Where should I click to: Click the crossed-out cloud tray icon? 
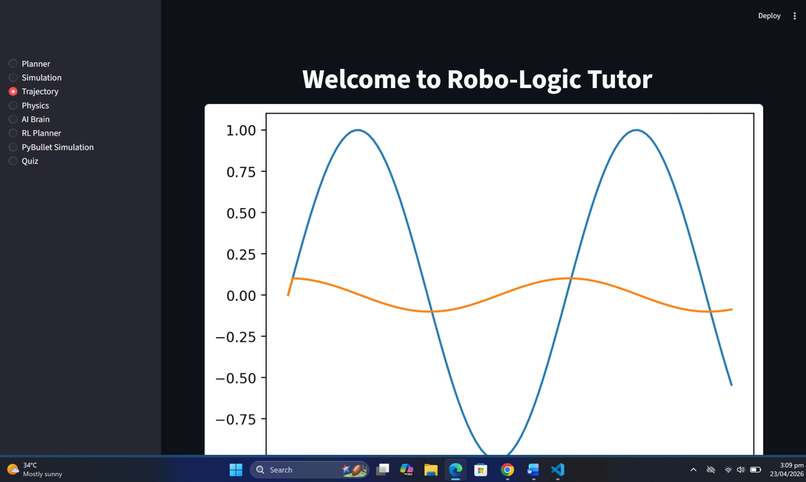click(x=711, y=470)
